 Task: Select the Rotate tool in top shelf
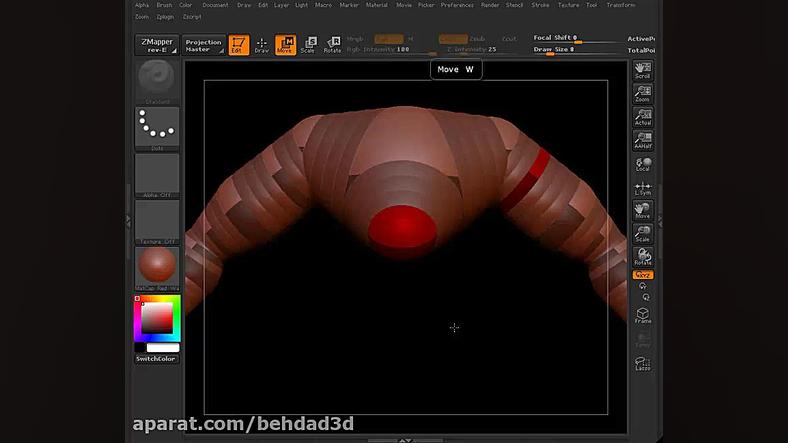point(332,44)
